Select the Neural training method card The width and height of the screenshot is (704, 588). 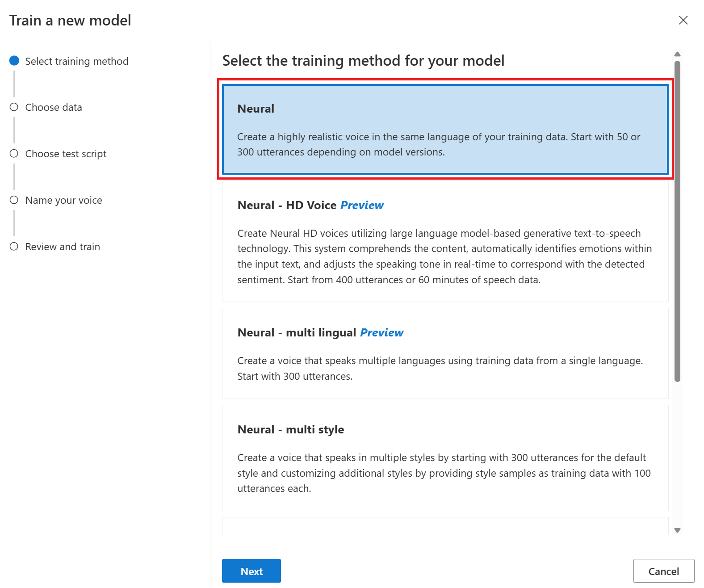point(445,129)
